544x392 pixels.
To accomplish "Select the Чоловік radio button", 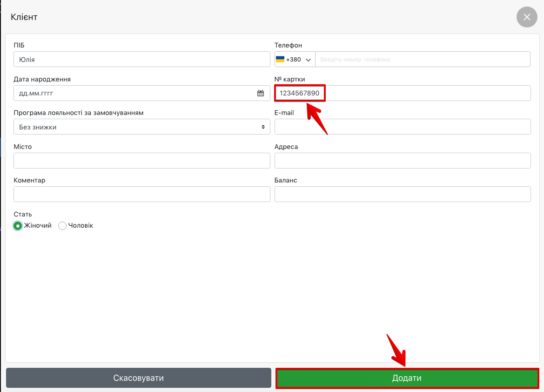I will (62, 226).
